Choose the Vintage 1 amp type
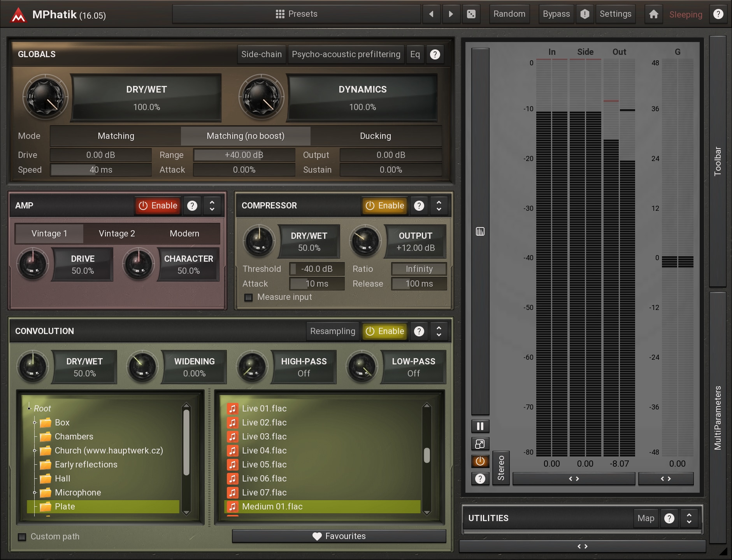This screenshot has height=560, width=732. tap(49, 233)
